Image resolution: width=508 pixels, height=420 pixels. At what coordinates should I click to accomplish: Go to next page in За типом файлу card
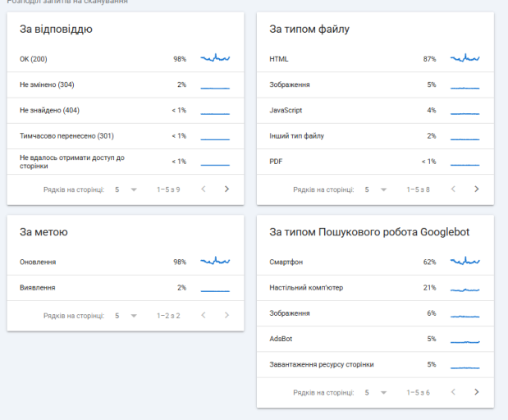coord(477,189)
